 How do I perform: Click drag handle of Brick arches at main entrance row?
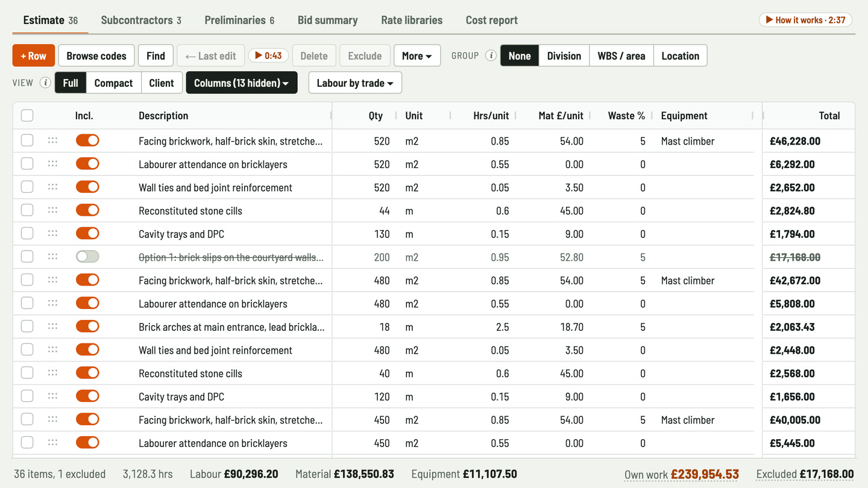(52, 327)
